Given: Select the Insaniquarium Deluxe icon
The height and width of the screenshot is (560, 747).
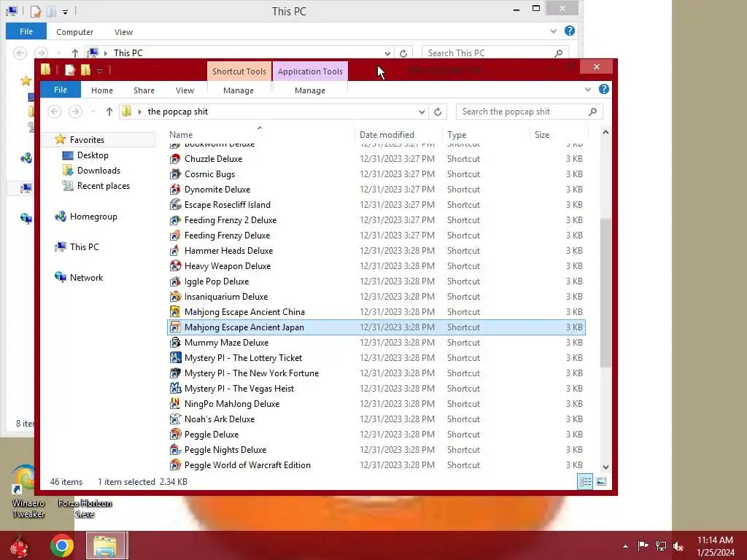Looking at the screenshot, I should (x=175, y=297).
